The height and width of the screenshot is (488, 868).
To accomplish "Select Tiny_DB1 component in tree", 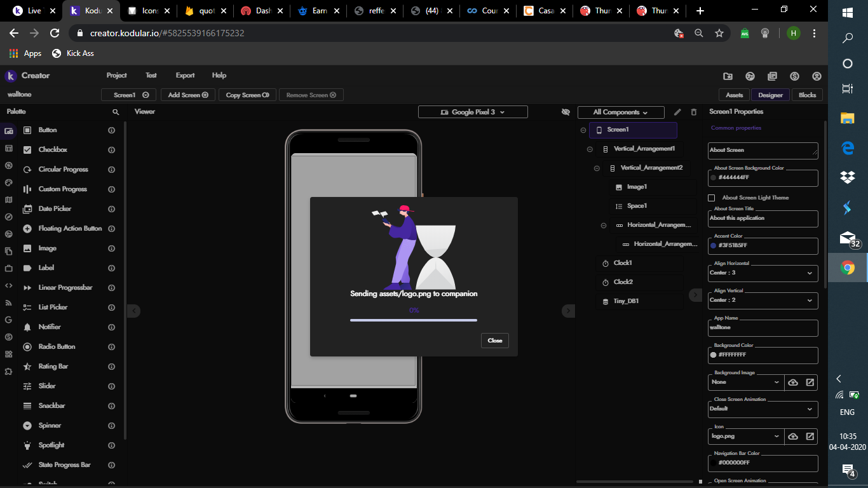I will coord(639,301).
